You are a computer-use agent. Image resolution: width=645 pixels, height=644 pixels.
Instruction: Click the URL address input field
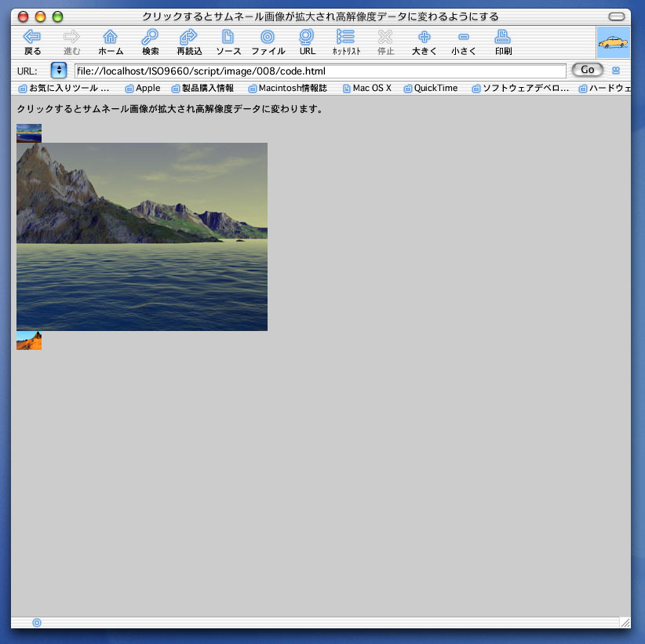pyautogui.click(x=320, y=71)
